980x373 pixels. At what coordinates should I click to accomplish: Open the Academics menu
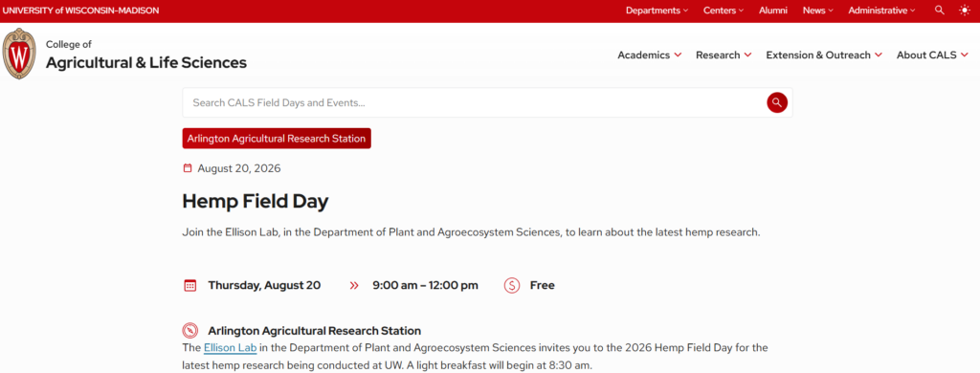pyautogui.click(x=650, y=55)
